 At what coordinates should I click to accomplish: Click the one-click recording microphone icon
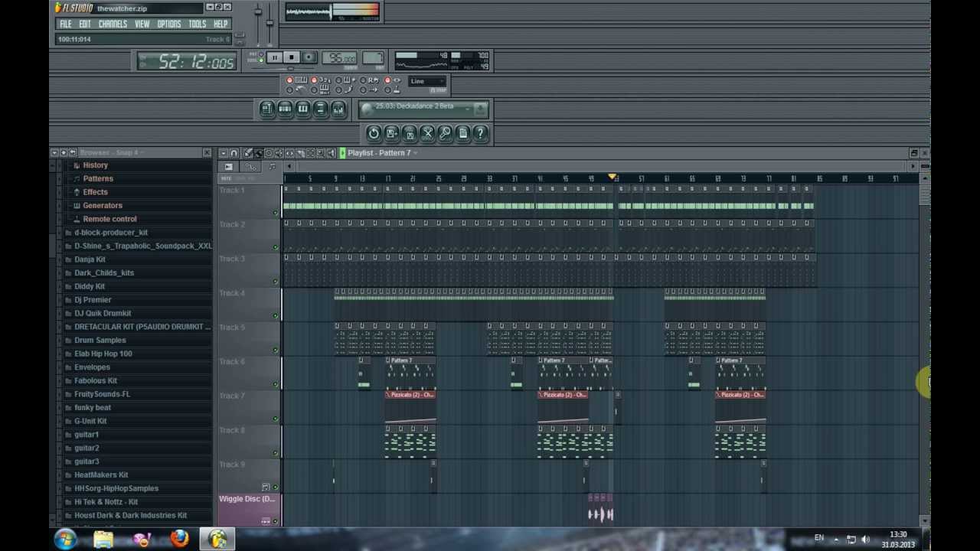pos(445,134)
